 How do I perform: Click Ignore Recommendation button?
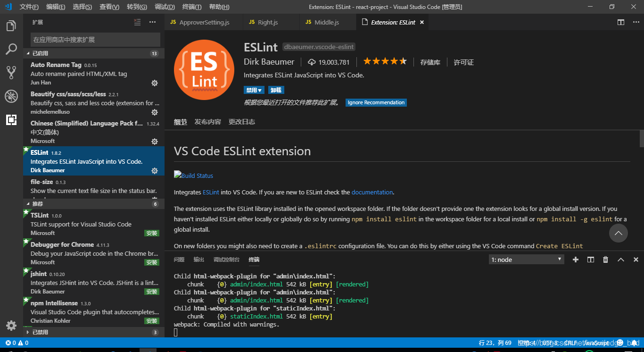point(376,102)
